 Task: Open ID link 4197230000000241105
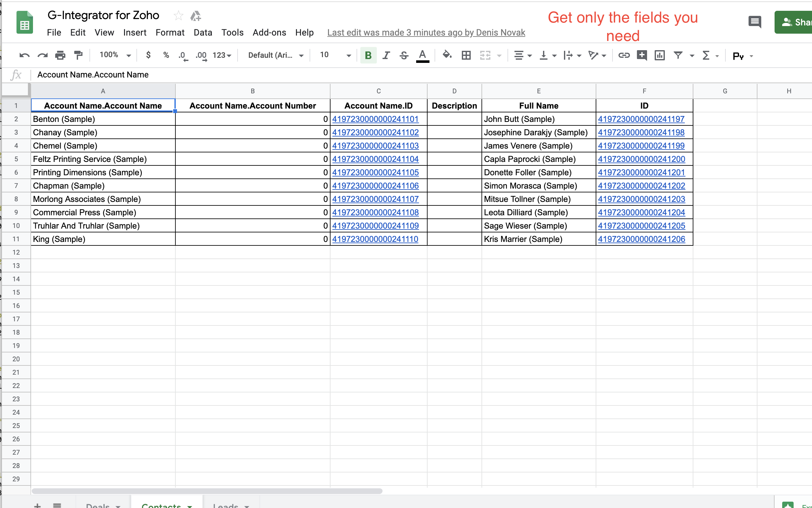pyautogui.click(x=376, y=172)
